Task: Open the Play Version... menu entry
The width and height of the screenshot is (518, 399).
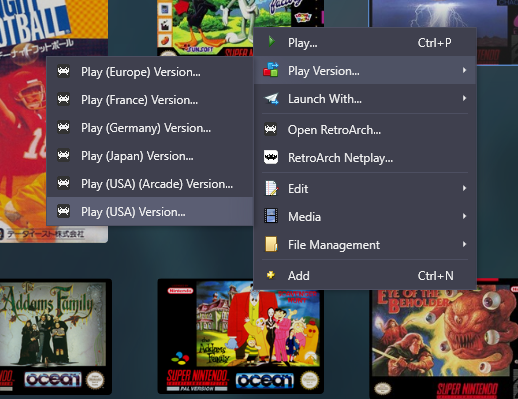Action: 365,70
